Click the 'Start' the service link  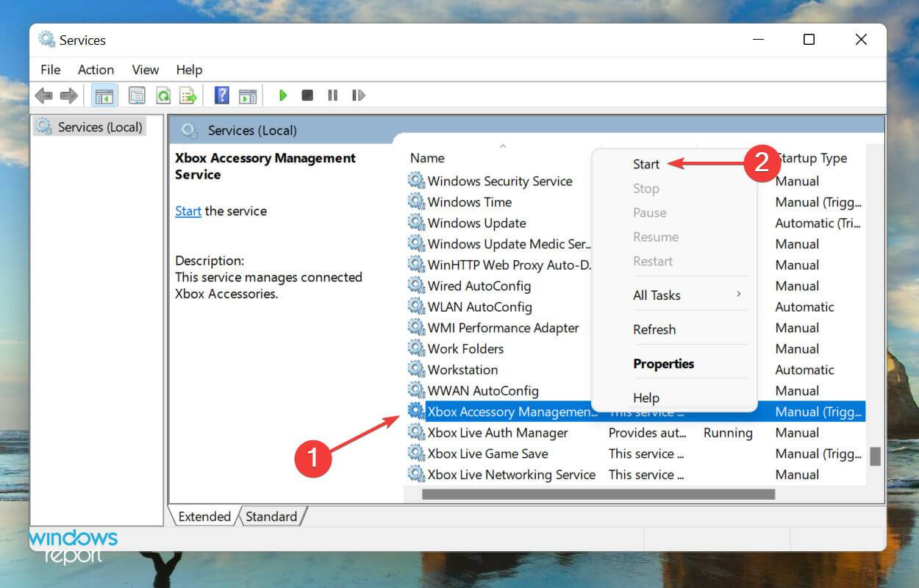pos(188,211)
